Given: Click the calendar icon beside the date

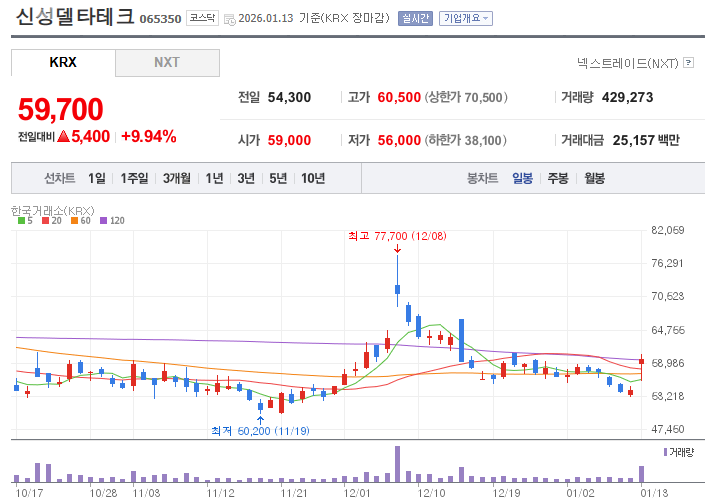Looking at the screenshot, I should (229, 20).
